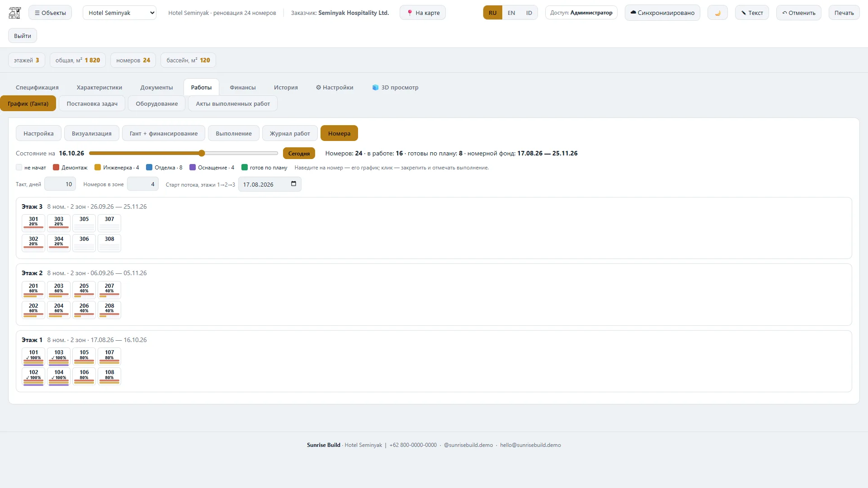Image resolution: width=868 pixels, height=488 pixels.
Task: Switch to Визуализация view
Action: 92,133
